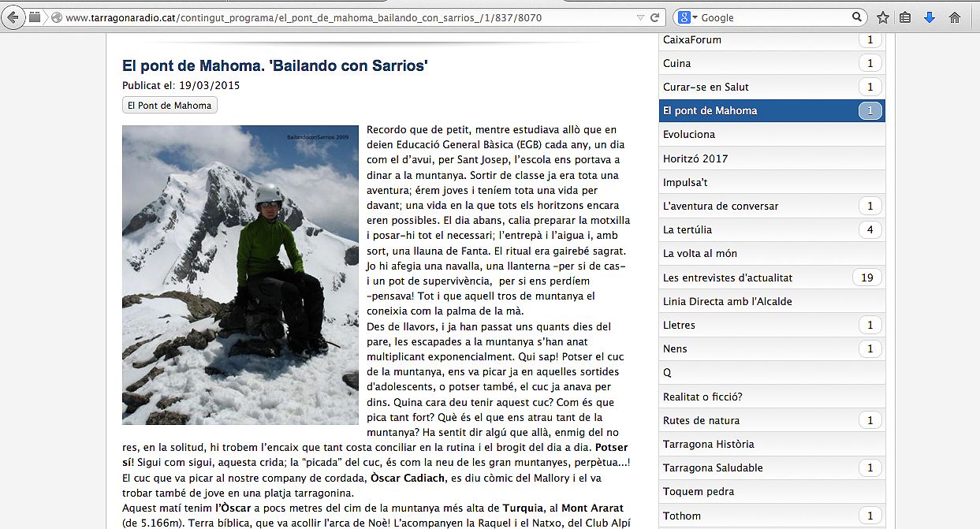
Task: Open the URL history dropdown arrow
Action: click(x=639, y=17)
